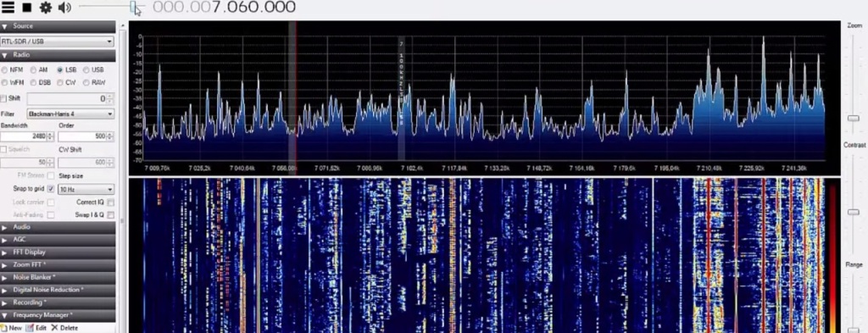Click the Zoom slider handle

[854, 119]
